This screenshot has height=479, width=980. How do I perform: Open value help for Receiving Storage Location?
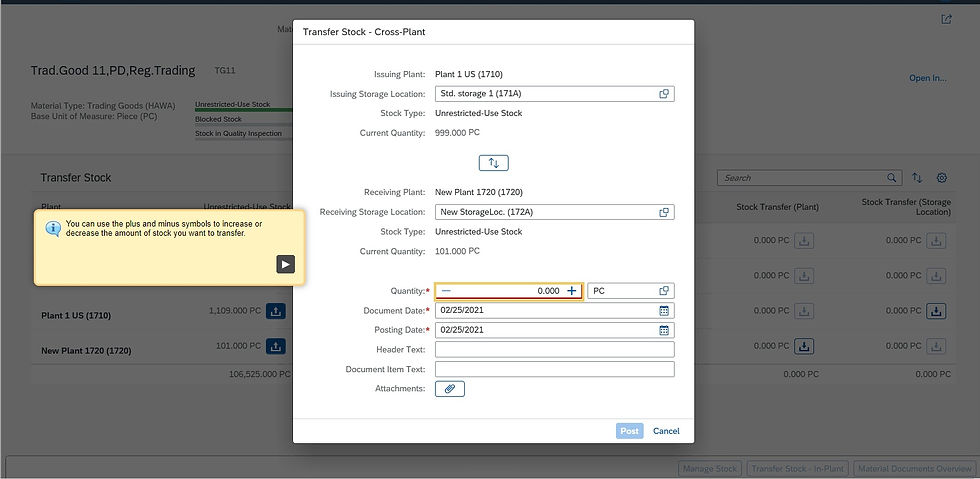[664, 212]
